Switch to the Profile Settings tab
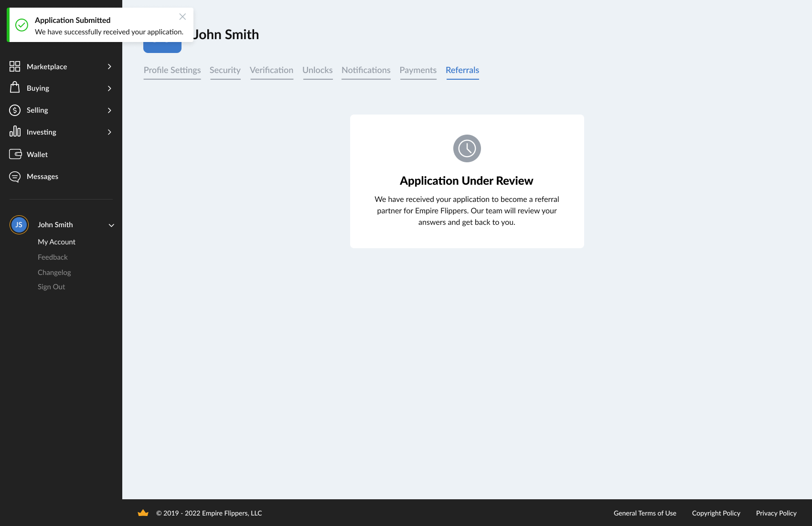 (x=172, y=70)
